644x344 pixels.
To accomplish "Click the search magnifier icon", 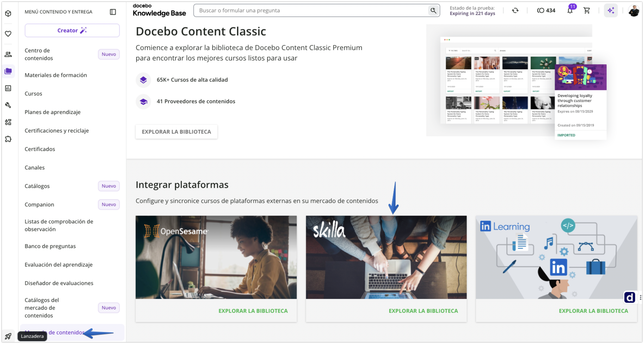I will click(433, 10).
